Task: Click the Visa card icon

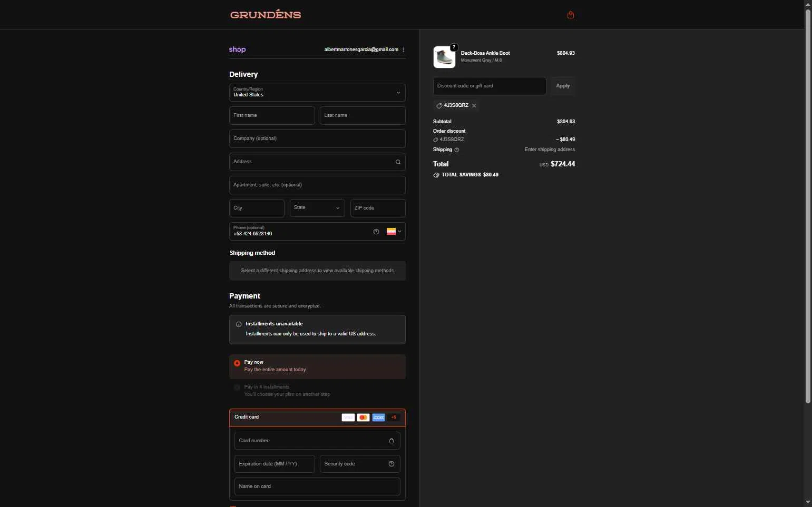Action: pyautogui.click(x=348, y=417)
